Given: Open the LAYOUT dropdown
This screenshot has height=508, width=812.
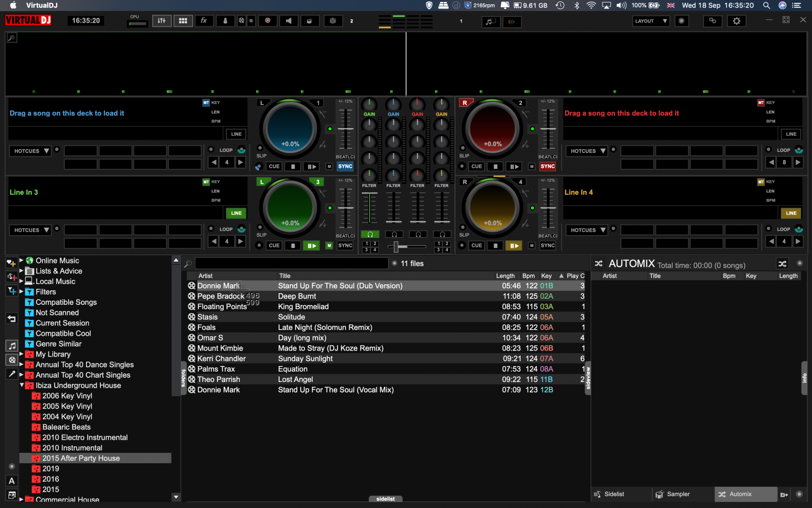Looking at the screenshot, I should (651, 21).
